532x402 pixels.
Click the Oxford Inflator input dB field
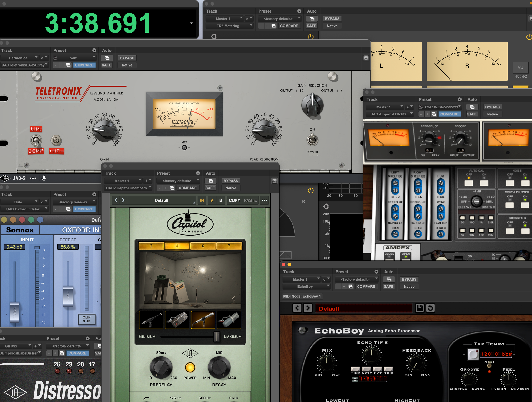click(x=14, y=247)
